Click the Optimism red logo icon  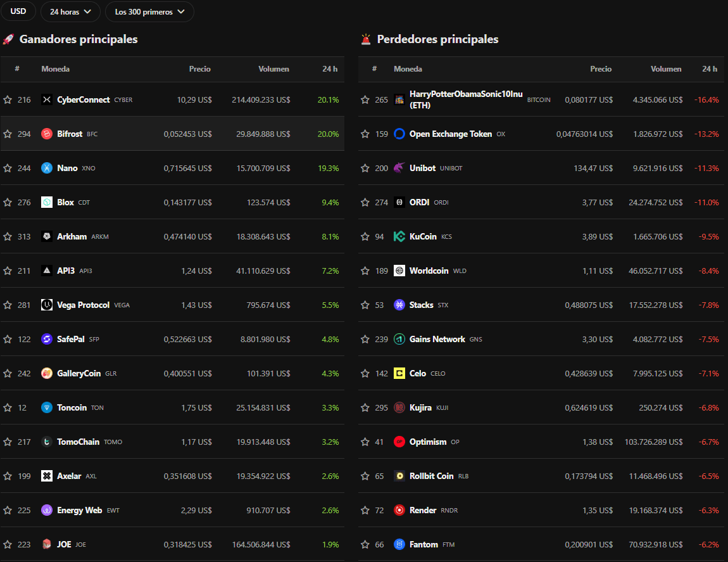(x=399, y=442)
